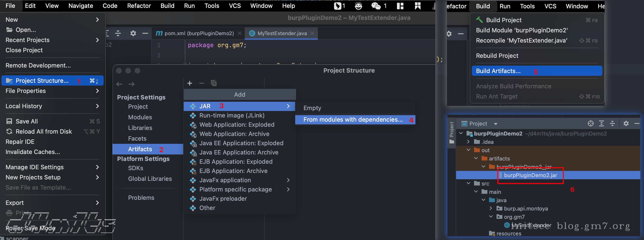Switch to pom.xml tab
644x240 pixels.
pos(199,33)
